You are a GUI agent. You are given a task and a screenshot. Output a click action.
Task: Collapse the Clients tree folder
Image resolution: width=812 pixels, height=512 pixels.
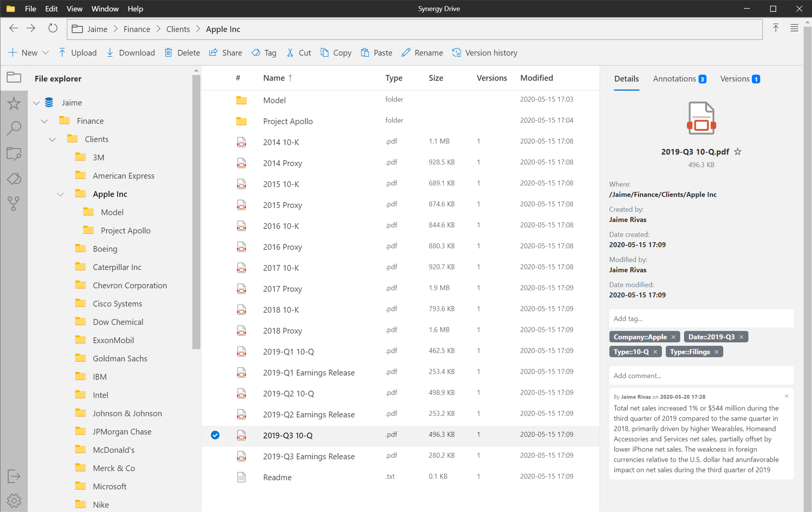(x=52, y=139)
